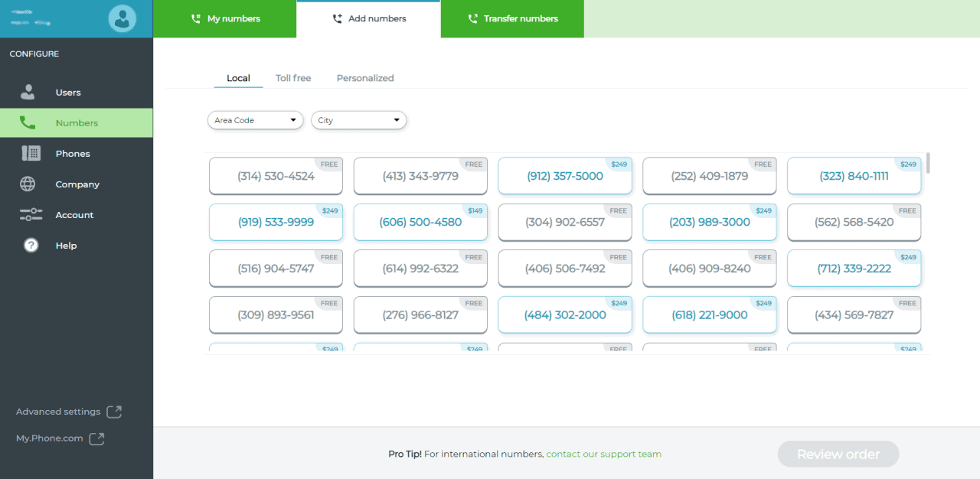
Task: Open the Phones section
Action: [73, 153]
